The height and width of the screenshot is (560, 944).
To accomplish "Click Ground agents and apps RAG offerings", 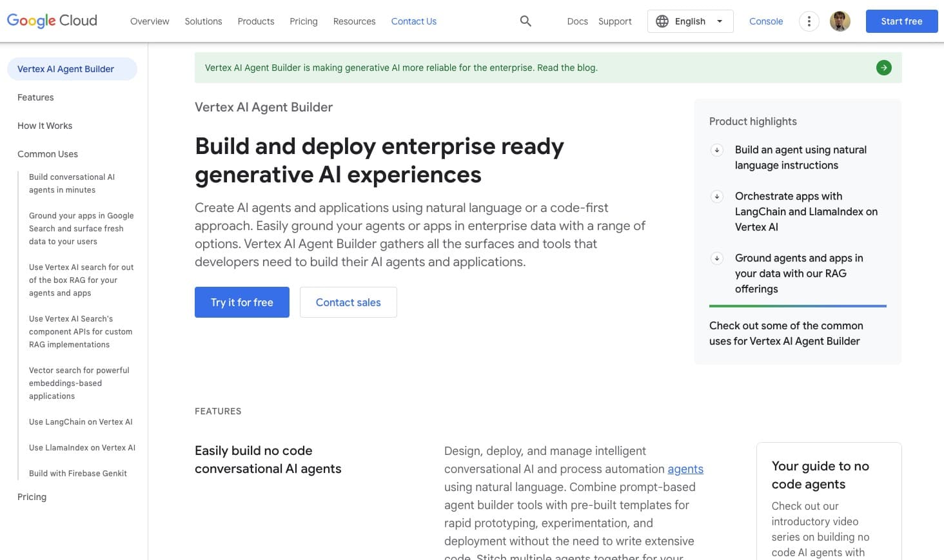I will (799, 274).
